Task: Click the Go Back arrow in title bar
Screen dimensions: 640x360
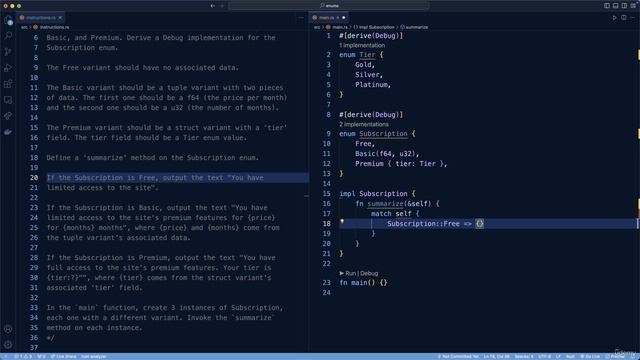Action: (x=213, y=6)
